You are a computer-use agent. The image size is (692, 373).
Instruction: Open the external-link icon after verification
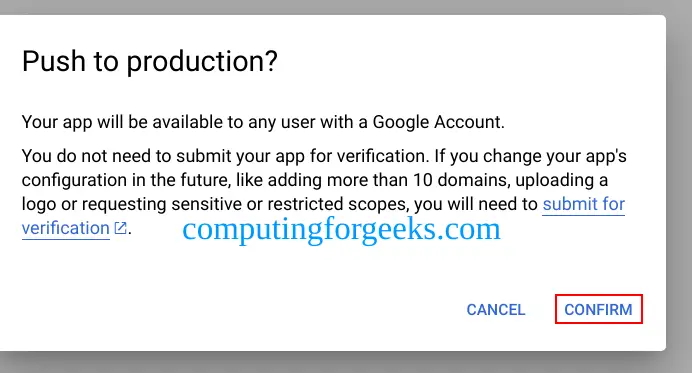120,228
